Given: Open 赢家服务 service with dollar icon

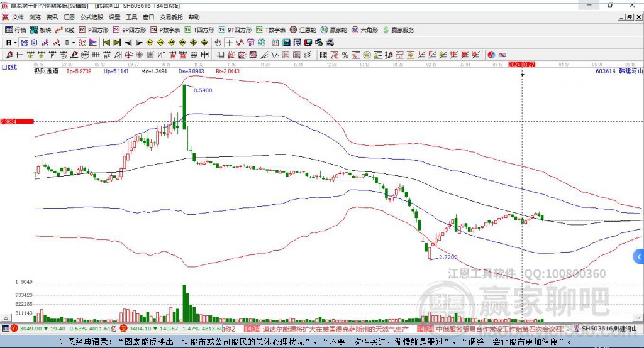Looking at the screenshot, I should (x=398, y=30).
